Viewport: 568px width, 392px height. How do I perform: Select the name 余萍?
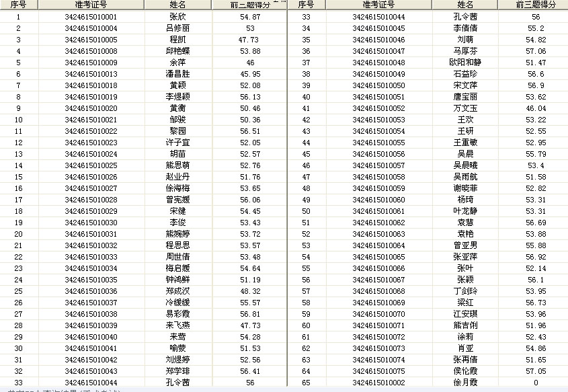[x=178, y=63]
